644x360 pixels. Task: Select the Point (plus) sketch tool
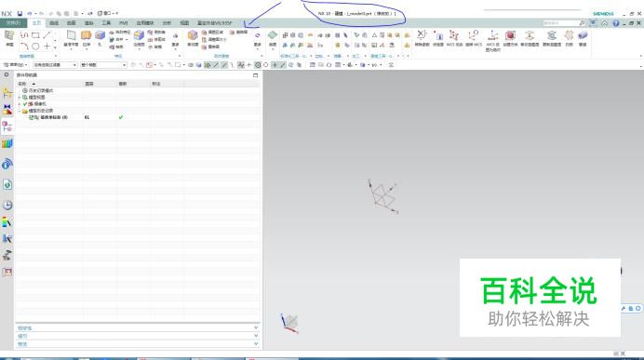[x=47, y=46]
